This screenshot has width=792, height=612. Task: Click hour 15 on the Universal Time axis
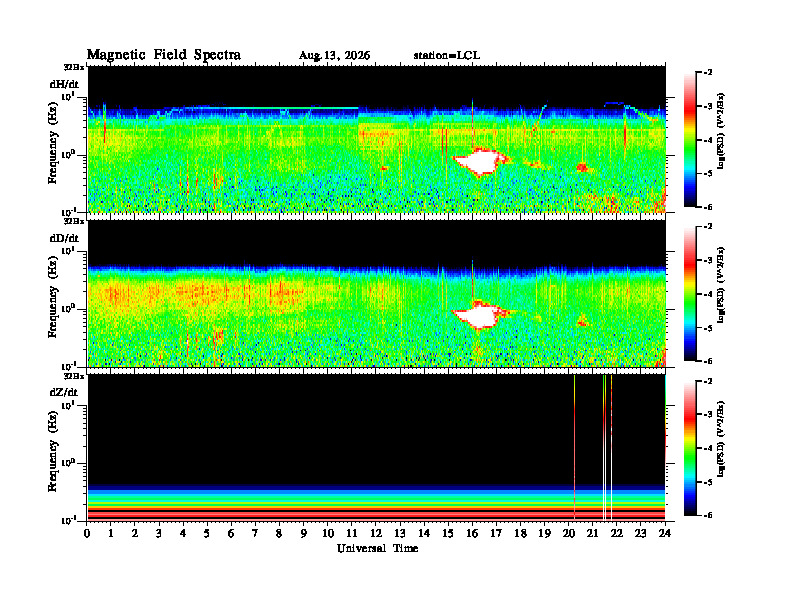[449, 533]
